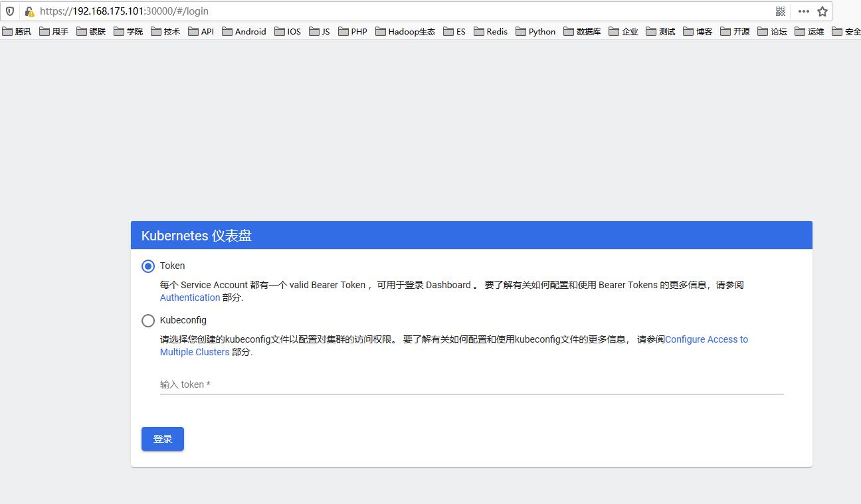
Task: Open the Python bookmark folder
Action: [x=535, y=31]
